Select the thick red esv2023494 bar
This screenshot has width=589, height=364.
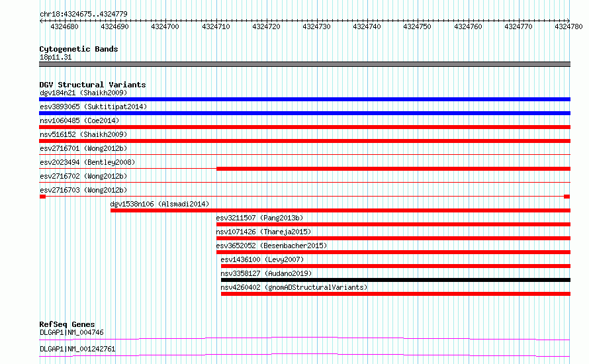point(393,169)
